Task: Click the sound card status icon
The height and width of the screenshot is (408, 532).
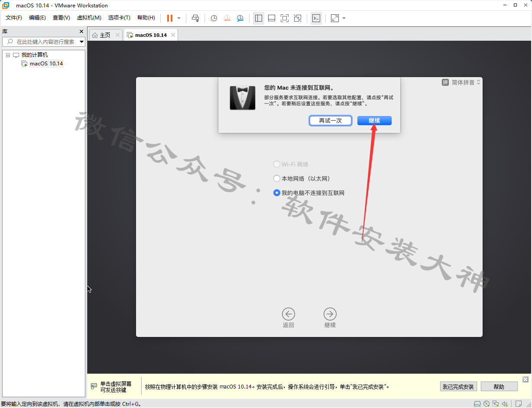Action: tap(505, 404)
